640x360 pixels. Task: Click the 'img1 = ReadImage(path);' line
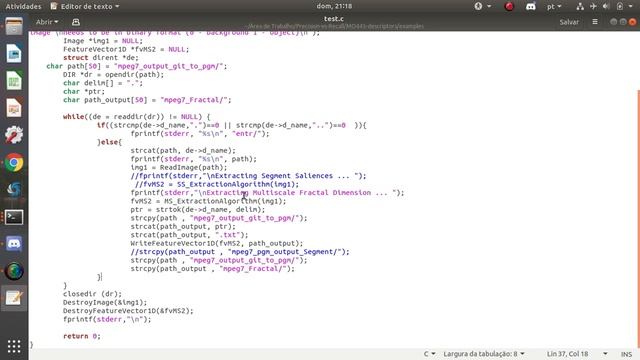pos(179,167)
